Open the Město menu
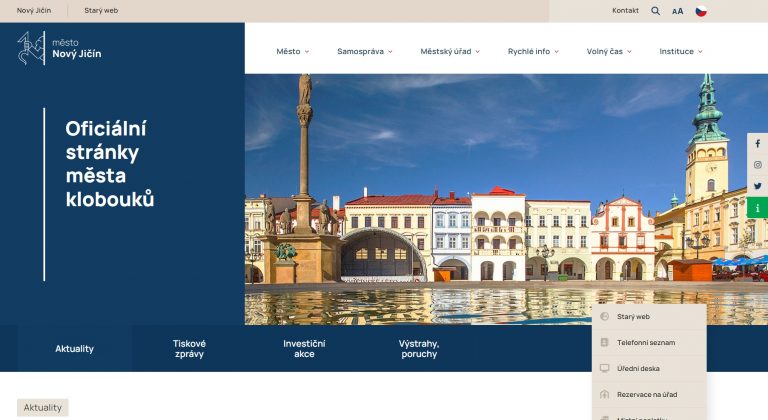The image size is (768, 420). click(x=288, y=51)
